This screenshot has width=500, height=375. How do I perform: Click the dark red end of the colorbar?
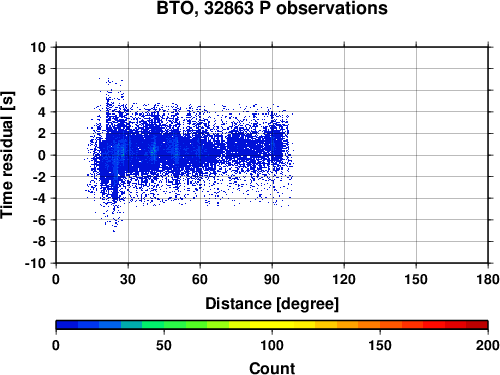(477, 325)
